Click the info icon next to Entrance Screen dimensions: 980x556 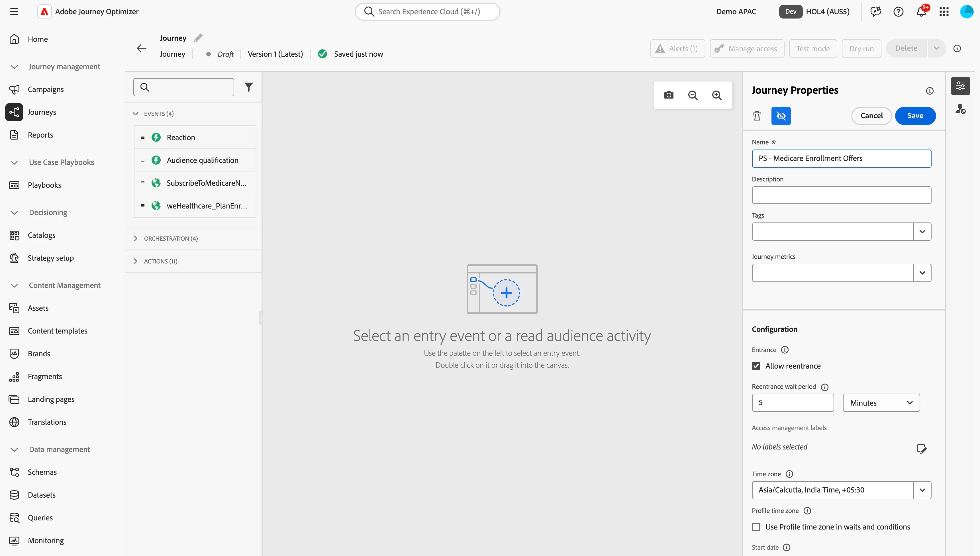[785, 350]
